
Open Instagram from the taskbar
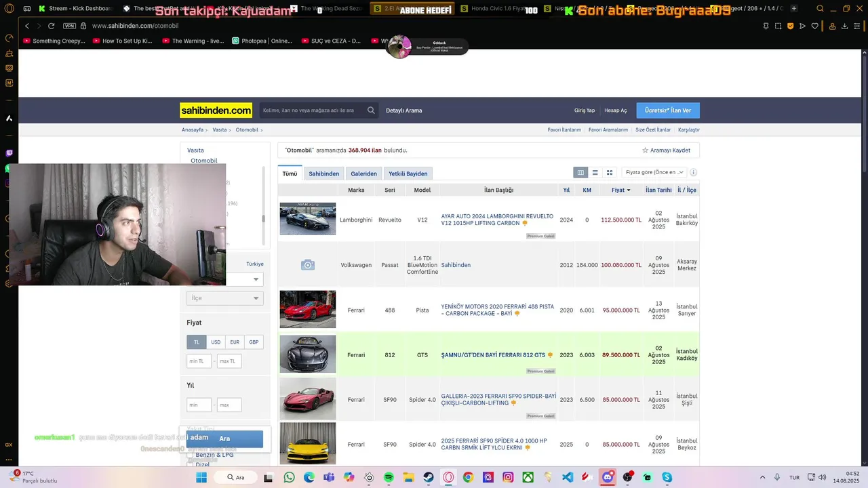508,477
